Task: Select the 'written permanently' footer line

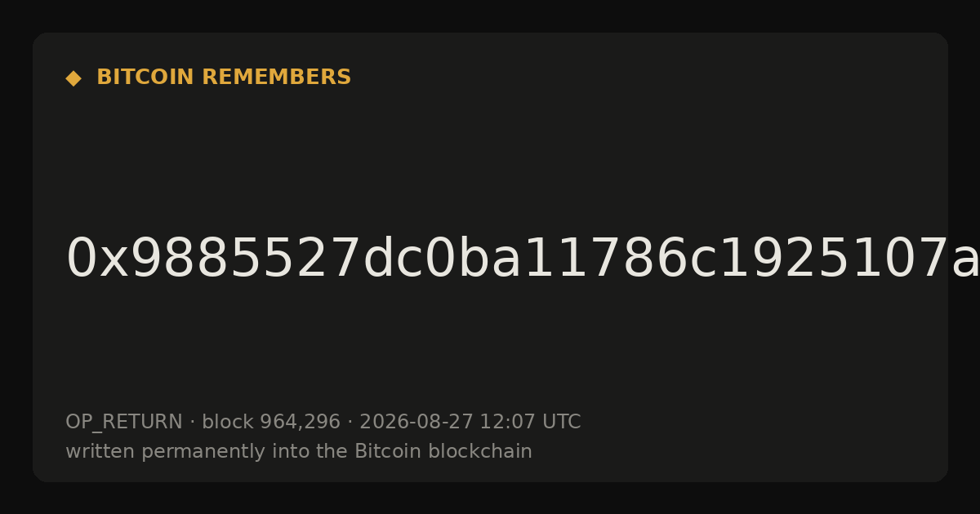Action: (299, 452)
